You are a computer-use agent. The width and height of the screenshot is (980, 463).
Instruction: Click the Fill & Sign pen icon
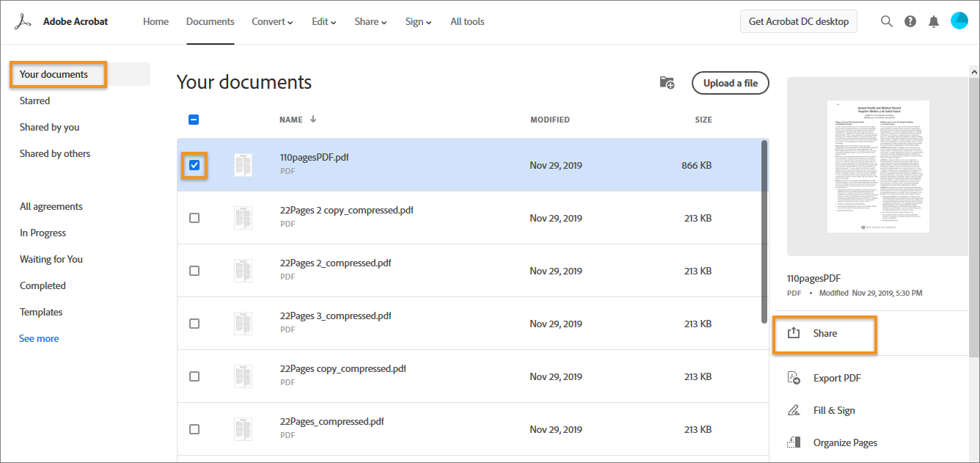794,410
